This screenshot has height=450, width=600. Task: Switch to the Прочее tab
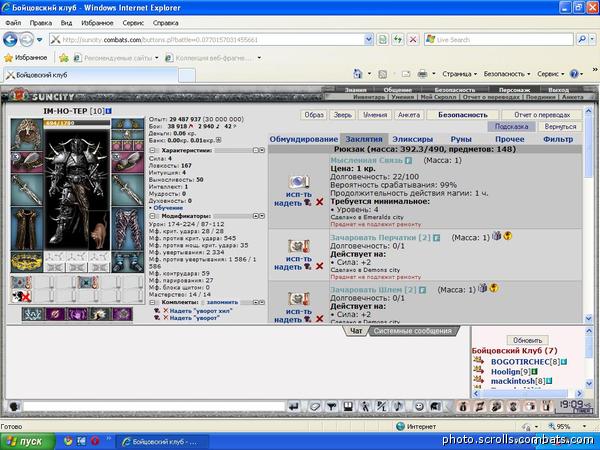pos(510,139)
